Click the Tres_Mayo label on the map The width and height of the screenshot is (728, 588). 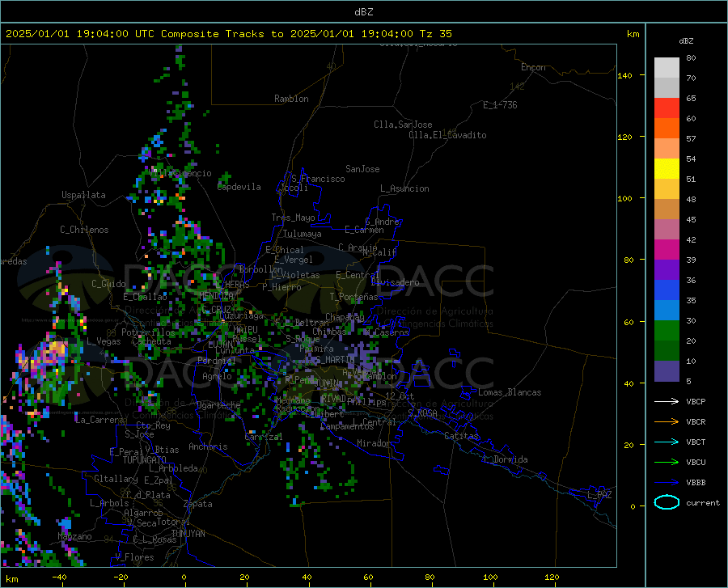pyautogui.click(x=293, y=218)
